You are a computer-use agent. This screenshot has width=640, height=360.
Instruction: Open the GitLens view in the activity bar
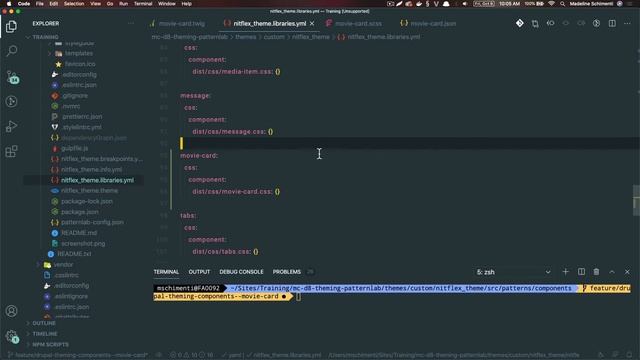click(11, 101)
